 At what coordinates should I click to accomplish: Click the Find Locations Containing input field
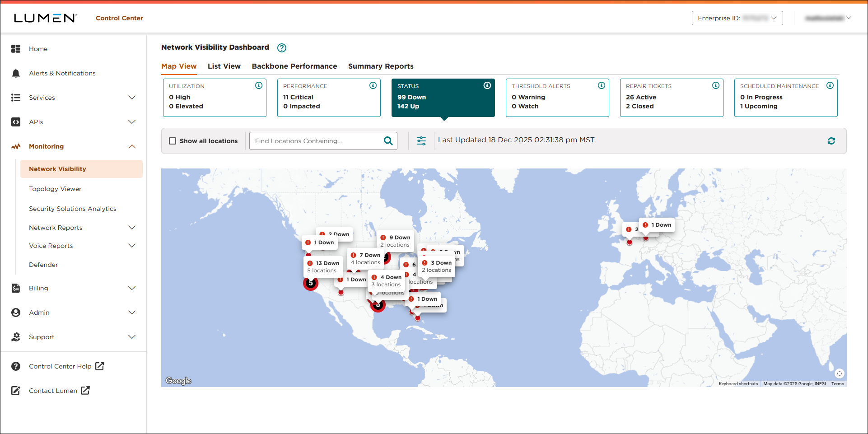pos(316,140)
